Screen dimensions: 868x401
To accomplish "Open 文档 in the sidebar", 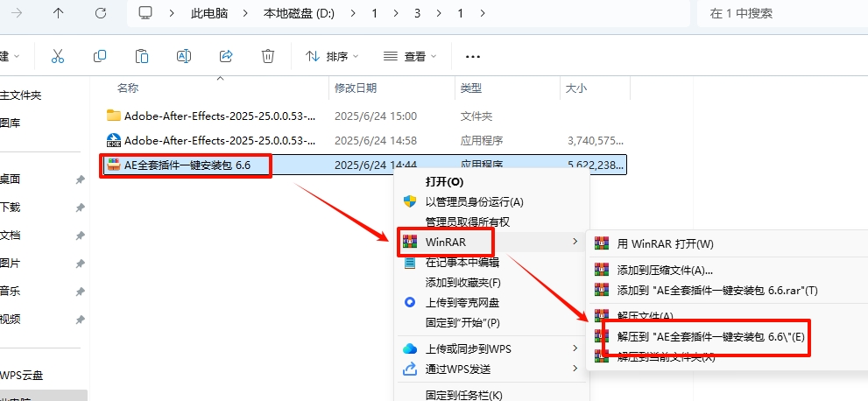I will tap(10, 236).
